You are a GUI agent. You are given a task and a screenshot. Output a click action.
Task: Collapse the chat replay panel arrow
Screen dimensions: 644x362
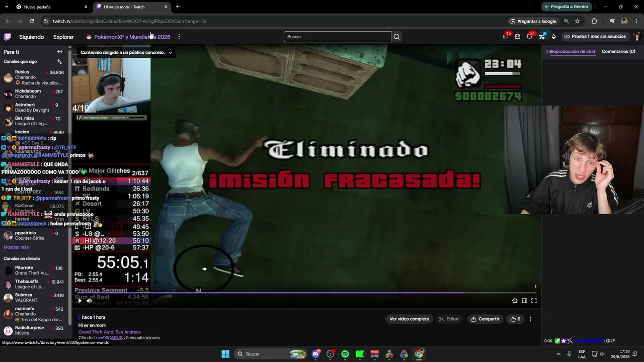pos(548,52)
